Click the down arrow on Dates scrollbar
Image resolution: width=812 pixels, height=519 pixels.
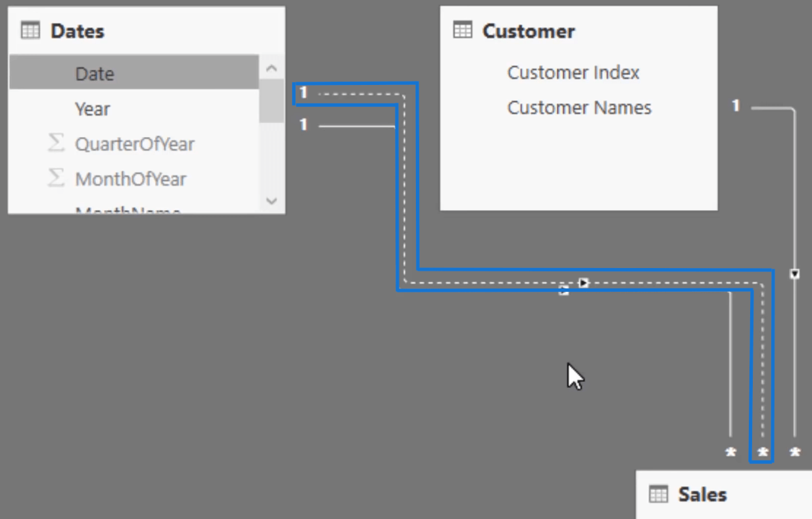[x=272, y=201]
